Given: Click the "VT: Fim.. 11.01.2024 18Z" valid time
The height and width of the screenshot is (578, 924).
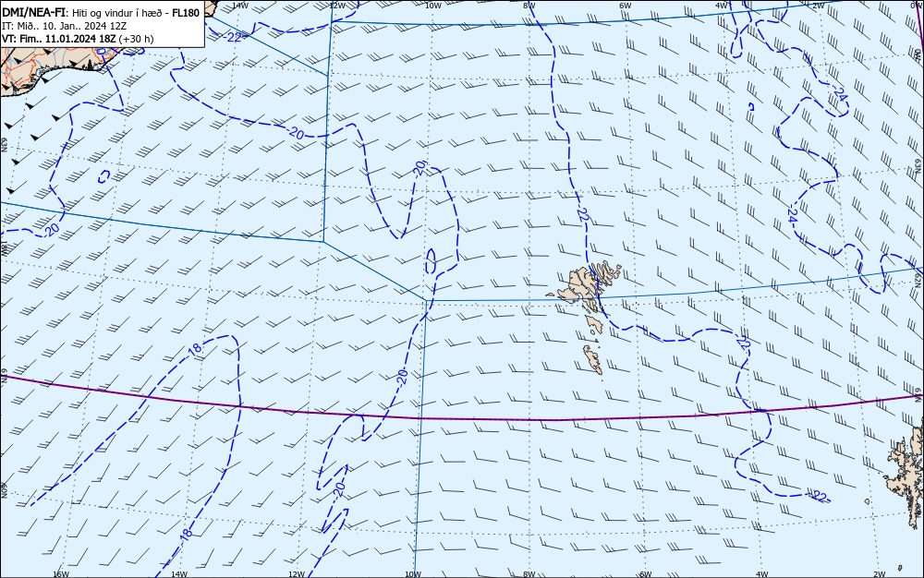Looking at the screenshot, I should (59, 39).
